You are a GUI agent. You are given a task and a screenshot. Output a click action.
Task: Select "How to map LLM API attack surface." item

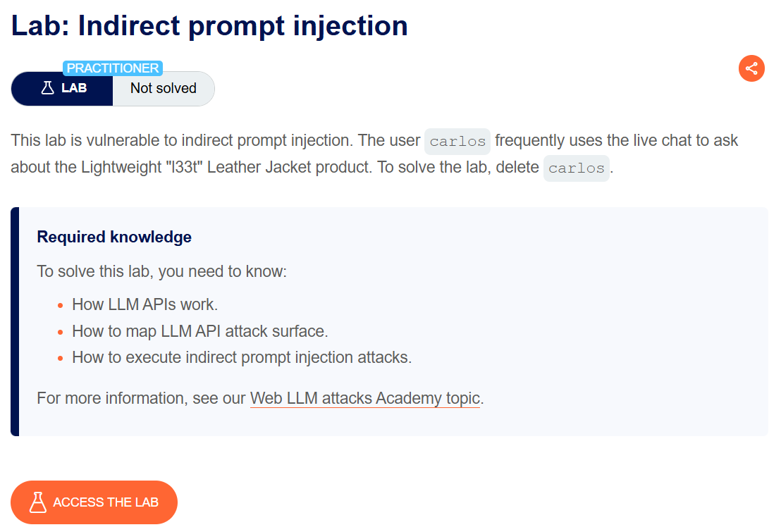(200, 331)
